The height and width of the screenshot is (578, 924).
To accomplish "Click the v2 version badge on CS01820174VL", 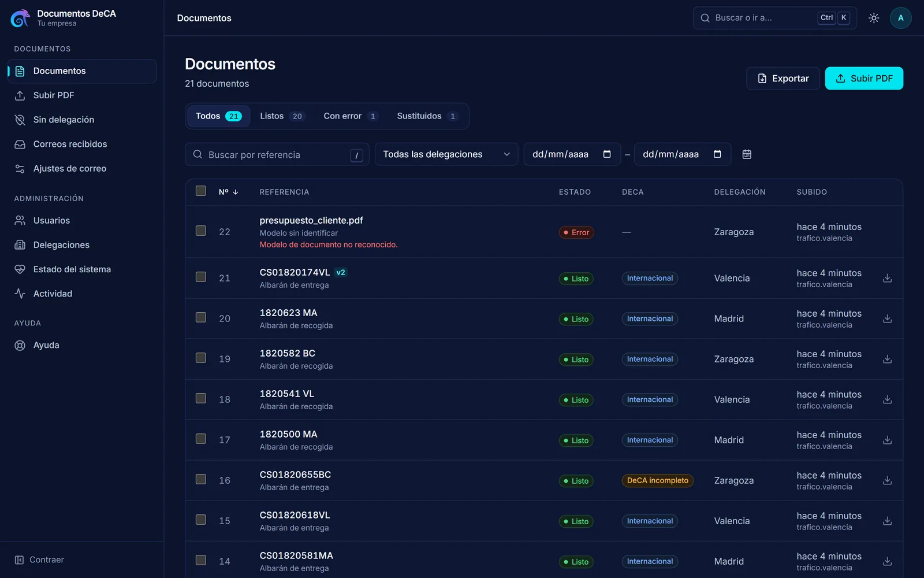I will click(341, 272).
